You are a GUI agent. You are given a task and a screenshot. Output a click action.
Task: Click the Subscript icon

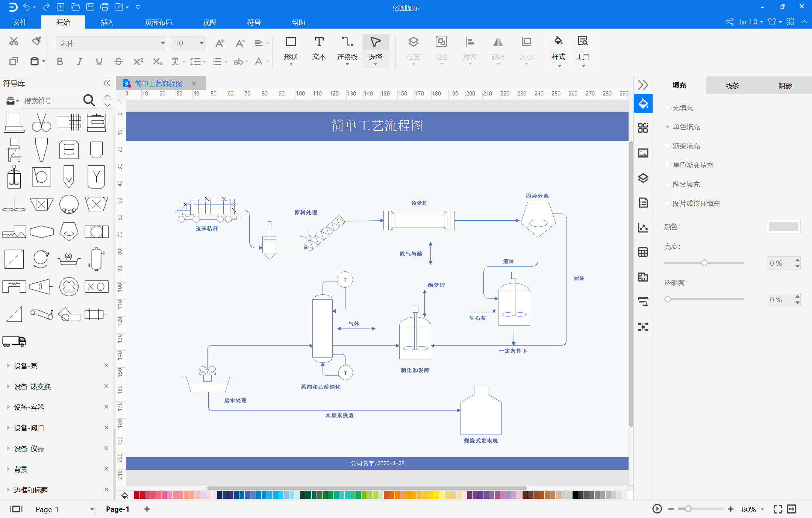coord(158,62)
